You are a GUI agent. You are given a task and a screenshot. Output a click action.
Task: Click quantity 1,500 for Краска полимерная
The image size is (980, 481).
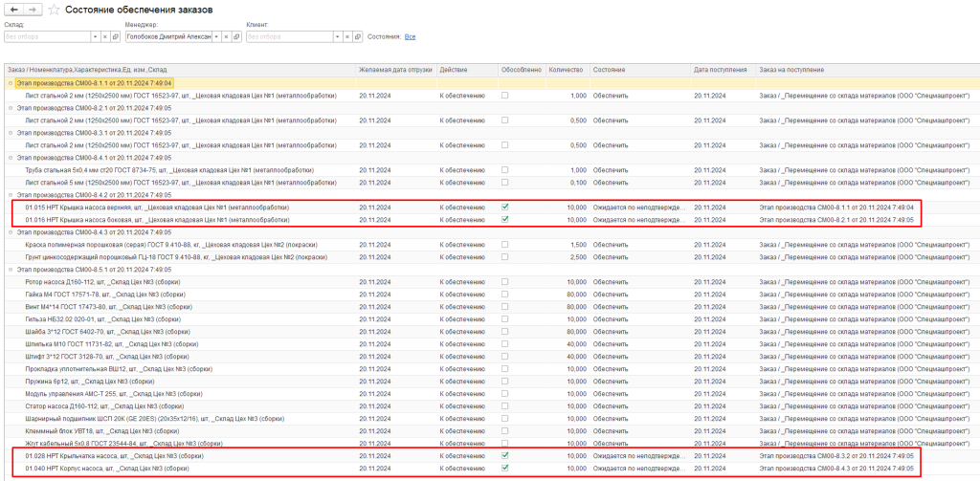pyautogui.click(x=578, y=244)
